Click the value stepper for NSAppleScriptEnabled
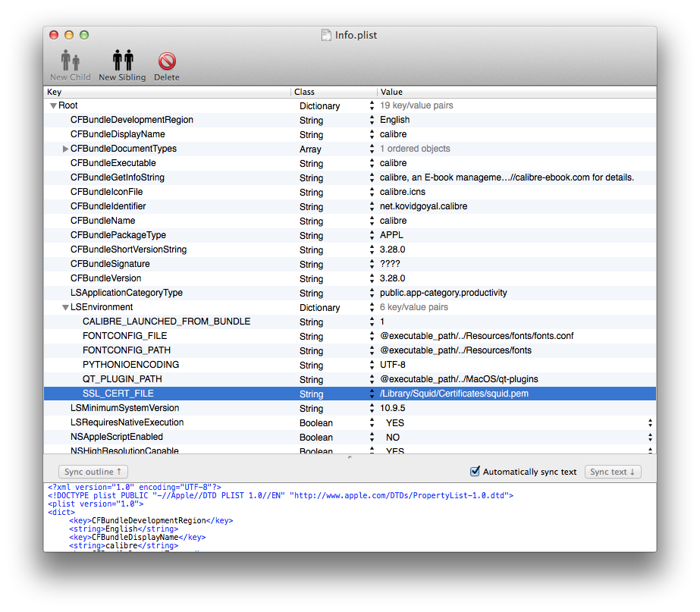The height and width of the screenshot is (612, 700). tap(650, 437)
